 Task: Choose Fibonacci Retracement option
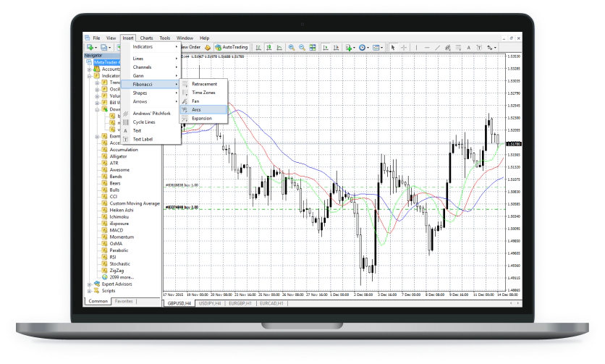coord(204,84)
